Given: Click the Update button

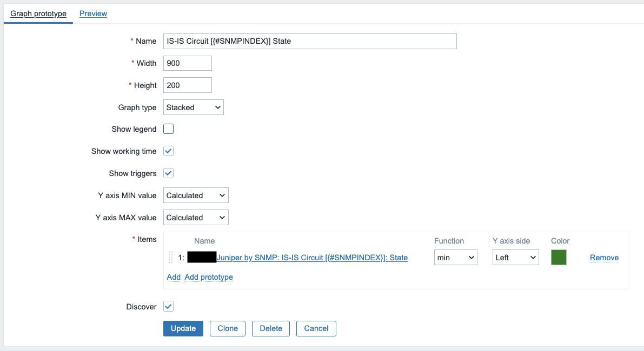Looking at the screenshot, I should [183, 328].
